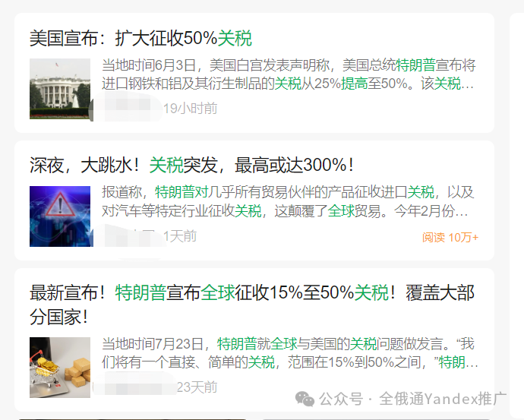Click the WeChat logo icon in watermark
Viewport: 524px width, 420px height.
[x=305, y=399]
